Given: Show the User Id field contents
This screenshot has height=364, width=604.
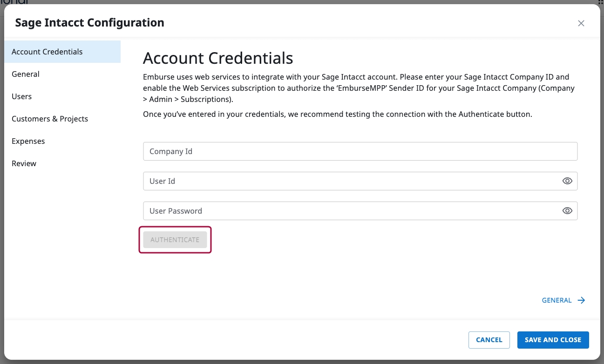Looking at the screenshot, I should coord(567,181).
